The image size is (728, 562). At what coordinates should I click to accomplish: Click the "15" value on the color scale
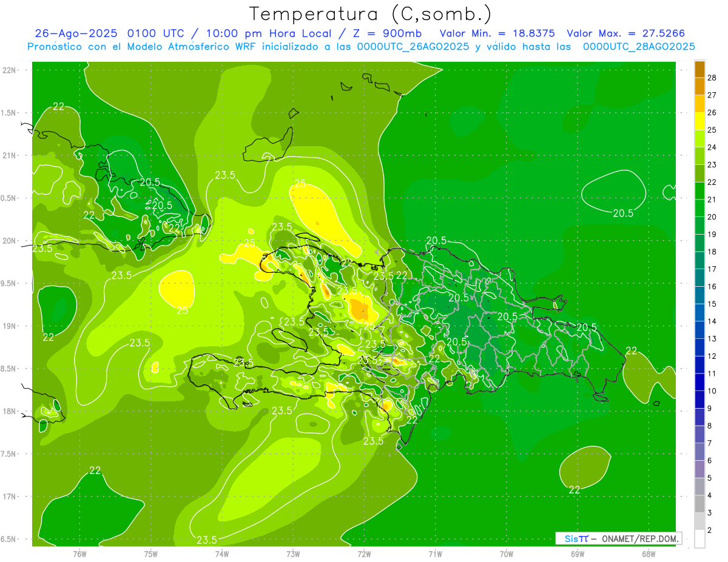(712, 304)
